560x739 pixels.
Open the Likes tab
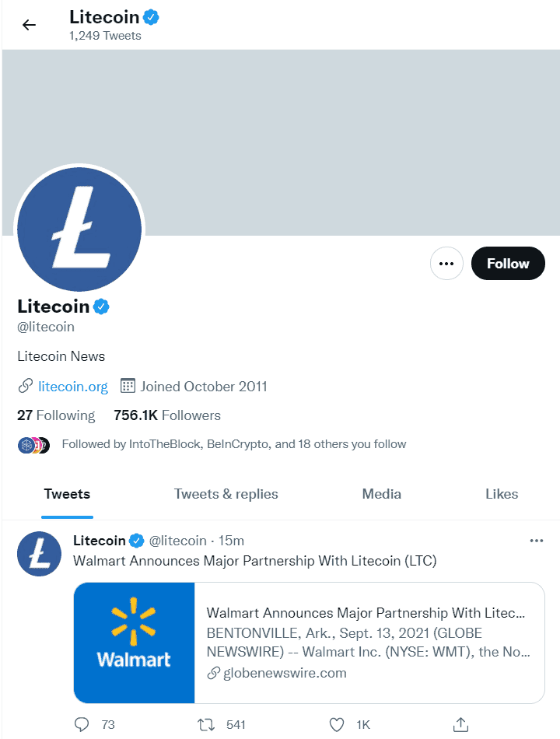pyautogui.click(x=502, y=494)
